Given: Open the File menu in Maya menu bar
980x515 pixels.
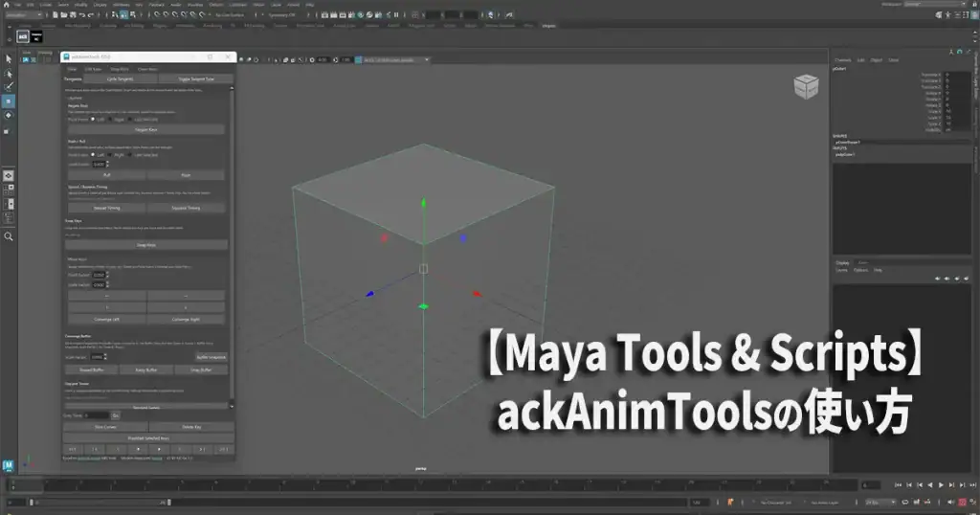Looking at the screenshot, I should (17, 5).
